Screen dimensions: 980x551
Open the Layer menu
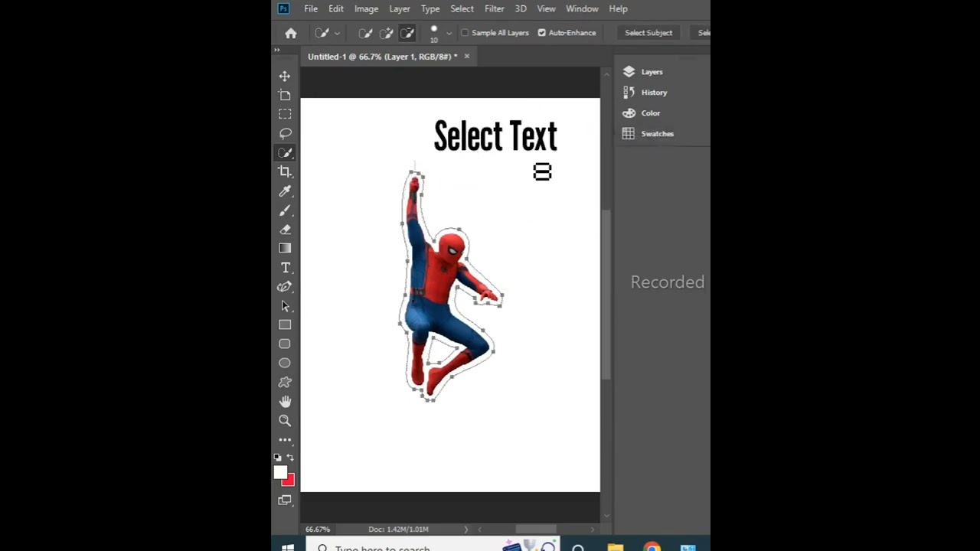pos(400,8)
